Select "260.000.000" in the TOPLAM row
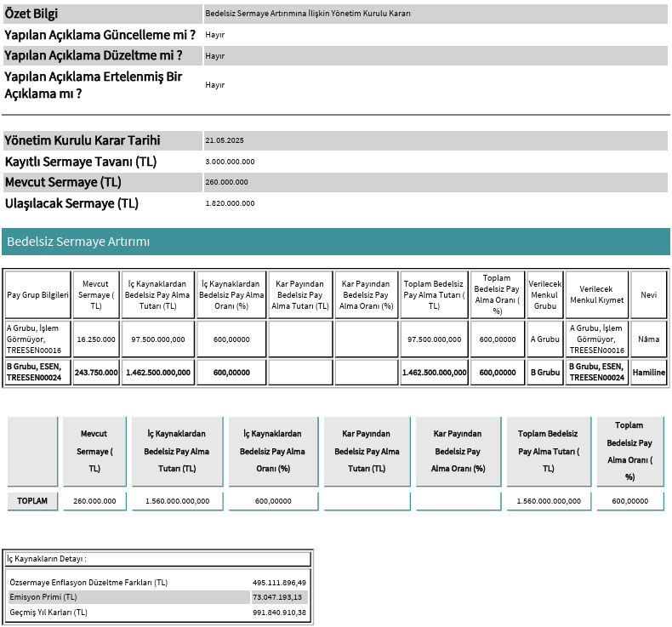 [x=94, y=501]
